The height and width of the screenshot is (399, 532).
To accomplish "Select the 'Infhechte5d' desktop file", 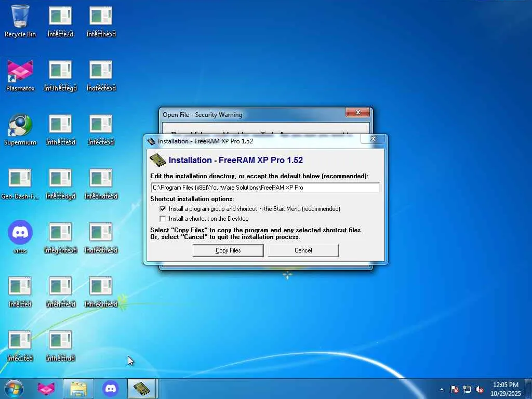I will click(101, 292).
